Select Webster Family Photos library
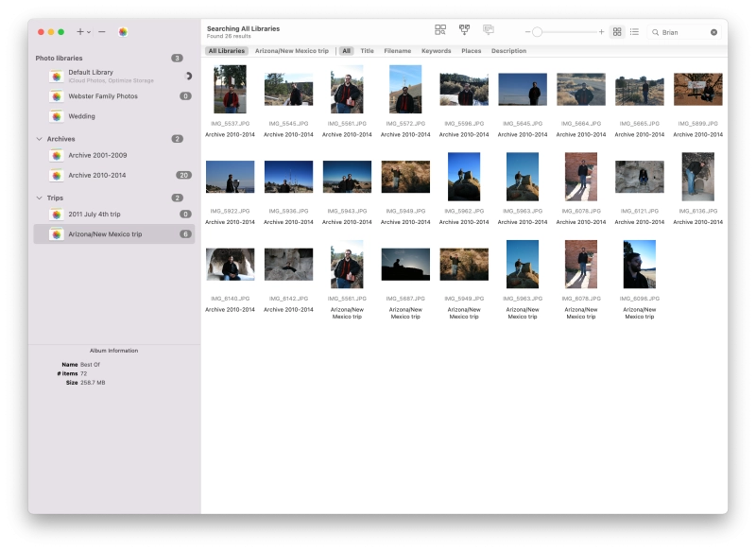Screen dimensions: 756x551 tap(102, 96)
